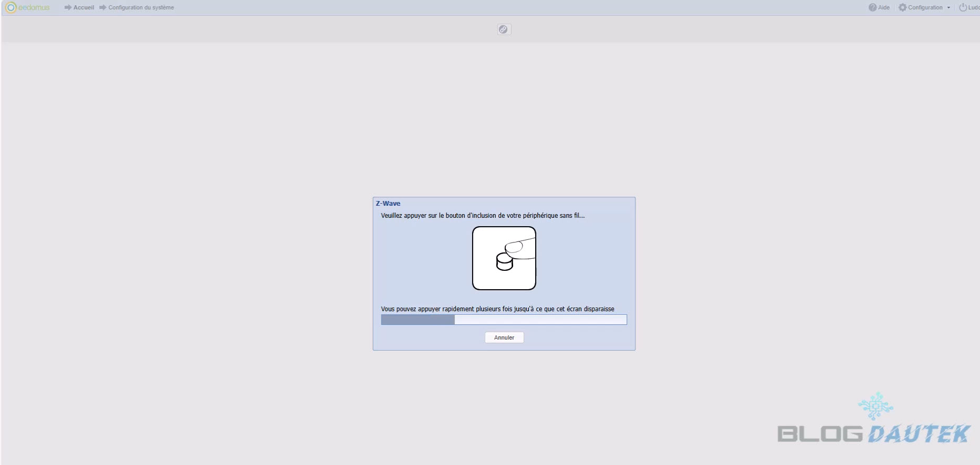Click the arrow icon before Configuration du système
The image size is (980, 465).
click(x=103, y=7)
